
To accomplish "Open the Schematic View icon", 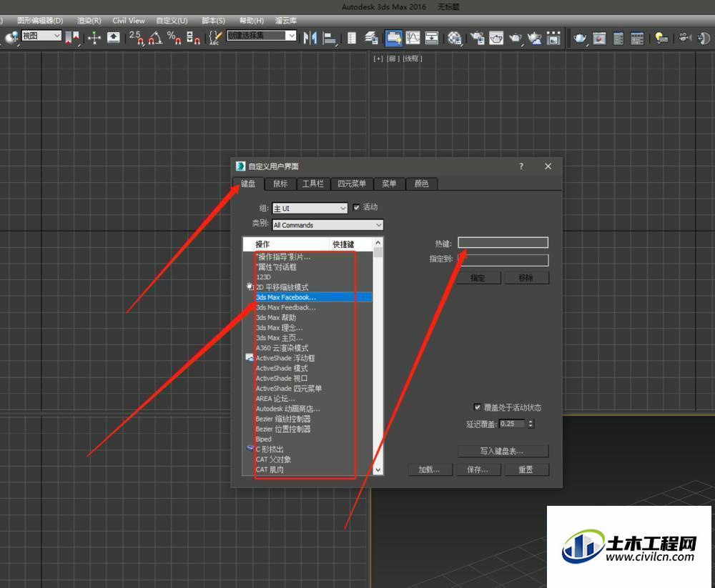I will (x=431, y=37).
